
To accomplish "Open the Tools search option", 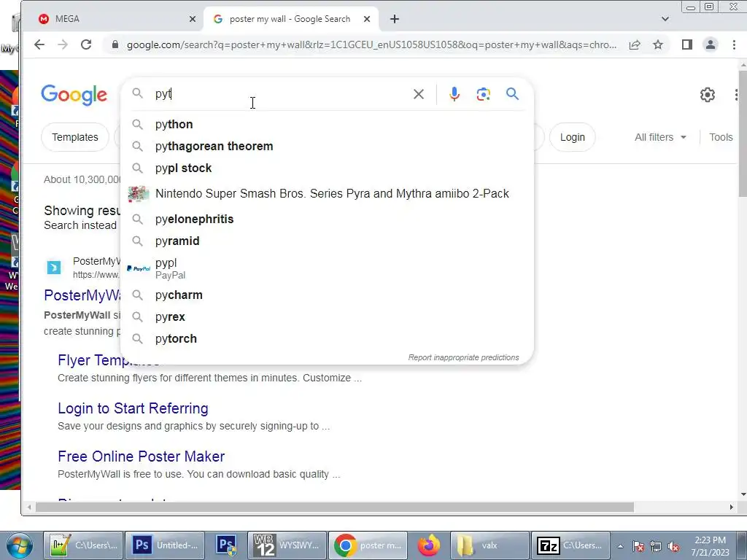I will 721,137.
